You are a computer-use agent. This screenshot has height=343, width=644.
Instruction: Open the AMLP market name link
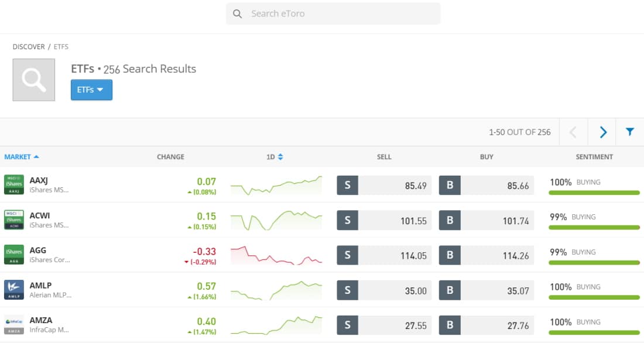pyautogui.click(x=40, y=285)
